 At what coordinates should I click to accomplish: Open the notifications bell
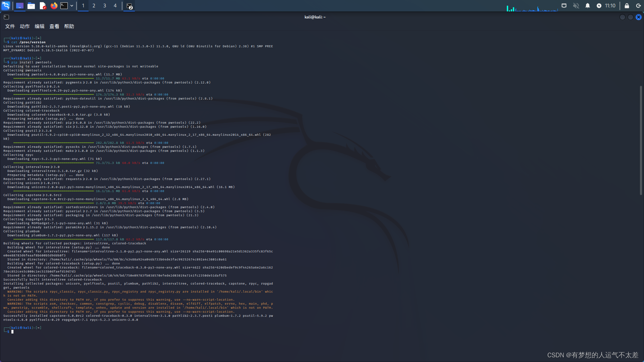[588, 6]
